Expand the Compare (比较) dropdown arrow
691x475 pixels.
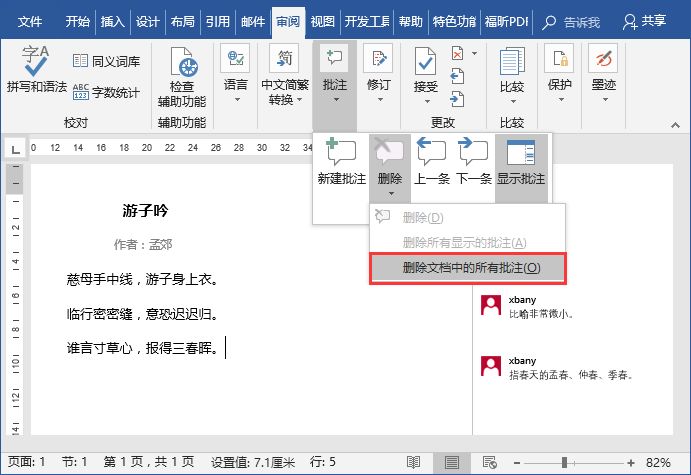click(513, 102)
